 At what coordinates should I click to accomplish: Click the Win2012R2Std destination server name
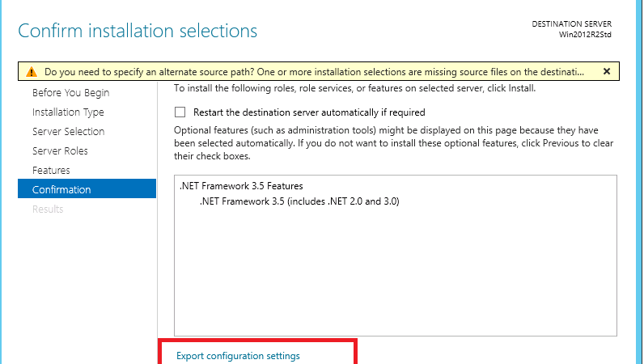(x=585, y=35)
